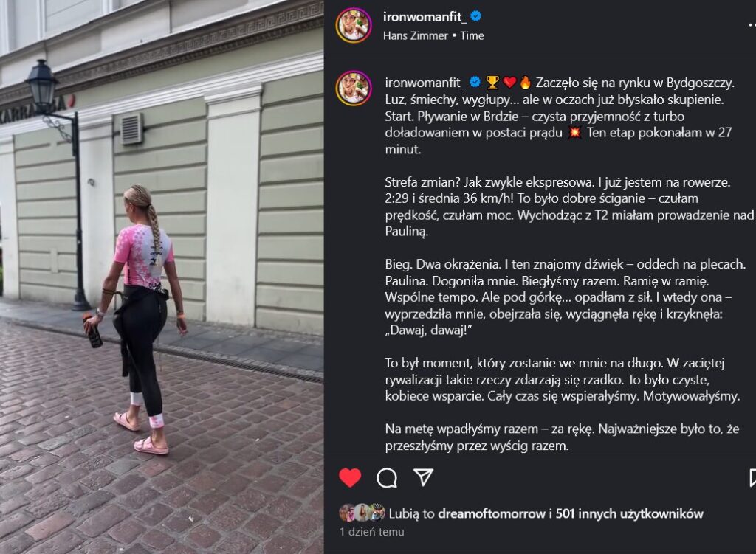Open post timestamp 1 dzień temu
The width and height of the screenshot is (756, 554).
tap(372, 532)
